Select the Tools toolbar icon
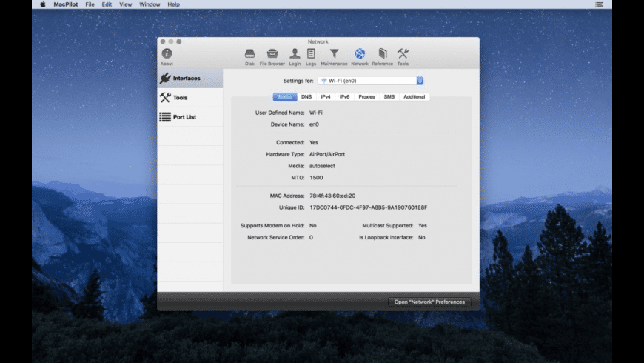644x363 pixels. [x=403, y=57]
